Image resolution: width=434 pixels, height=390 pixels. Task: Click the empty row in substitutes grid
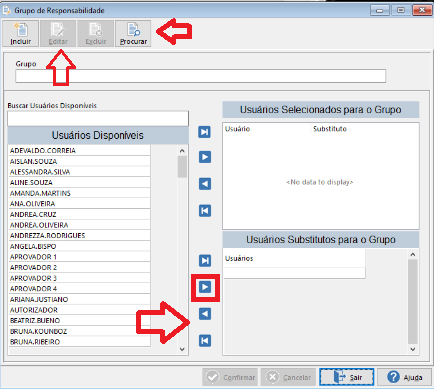coord(294,273)
